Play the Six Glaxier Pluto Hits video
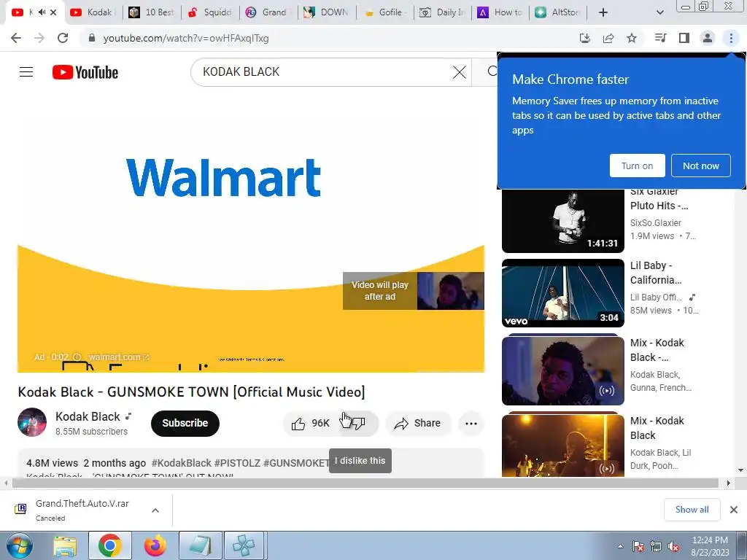The height and width of the screenshot is (560, 747). pos(562,220)
